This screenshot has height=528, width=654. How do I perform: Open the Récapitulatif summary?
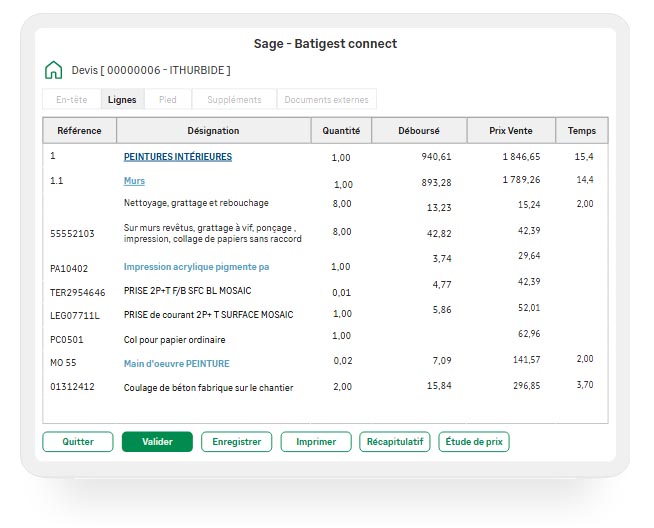pyautogui.click(x=395, y=442)
